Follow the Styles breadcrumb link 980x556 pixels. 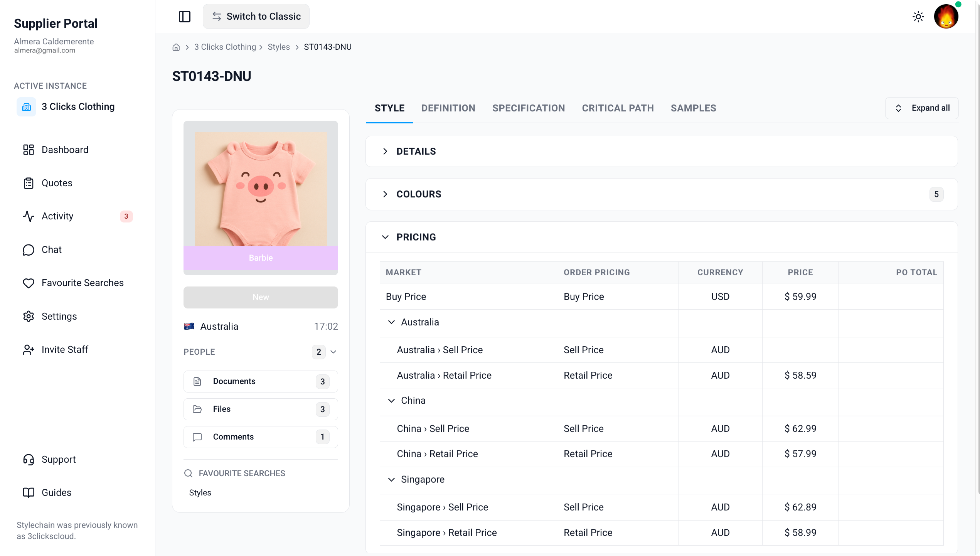(x=279, y=47)
